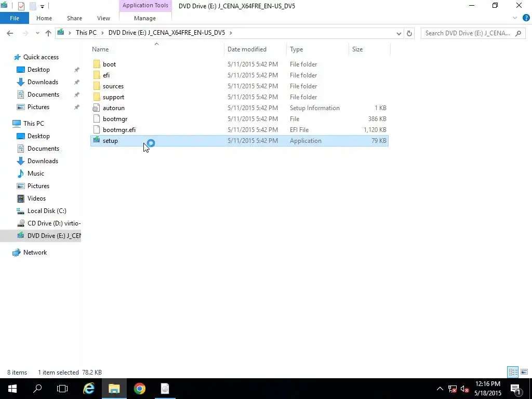Open Downloads under This PC
Viewport: 532px width, 399px height.
(x=43, y=161)
